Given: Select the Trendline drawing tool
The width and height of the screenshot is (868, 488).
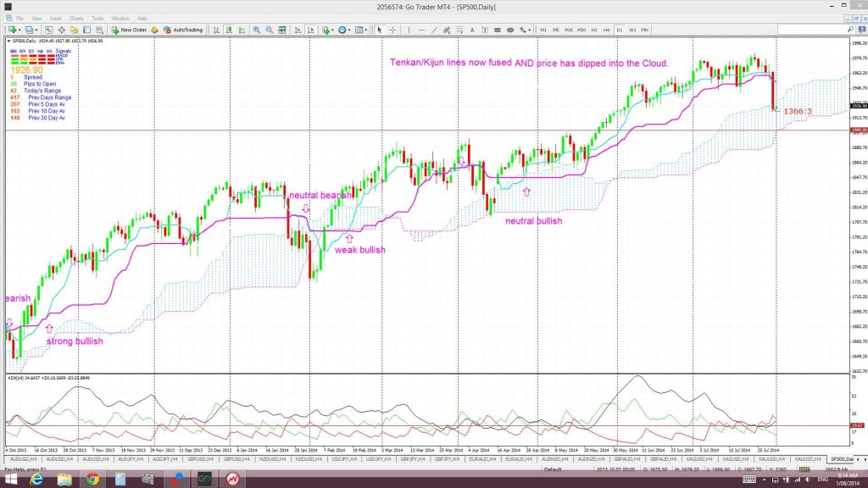Looking at the screenshot, I should [x=434, y=30].
